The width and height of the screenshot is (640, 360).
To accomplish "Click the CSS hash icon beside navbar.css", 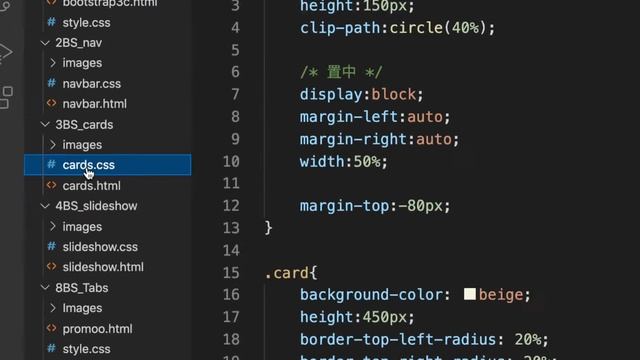I will point(51,83).
